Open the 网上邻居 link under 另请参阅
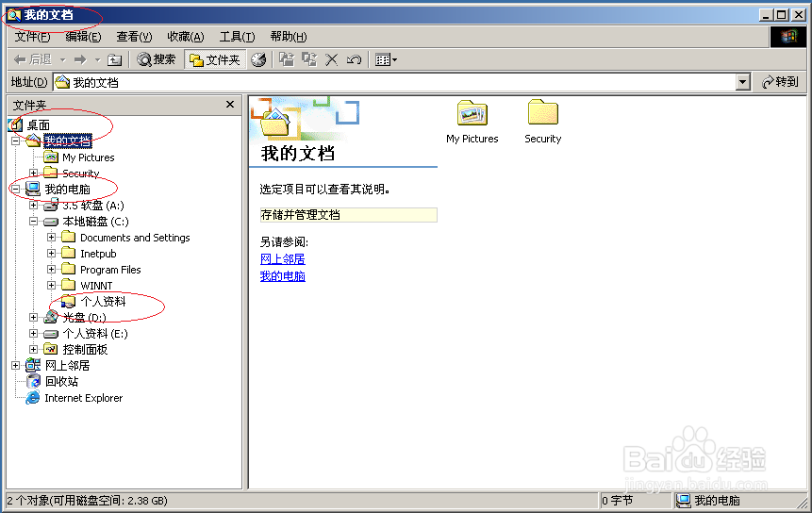The image size is (812, 513). (282, 258)
